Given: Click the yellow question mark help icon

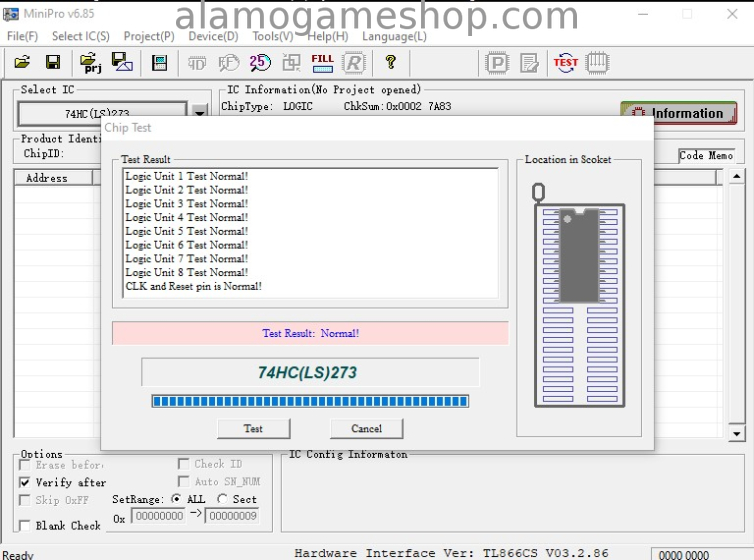Looking at the screenshot, I should (x=390, y=62).
